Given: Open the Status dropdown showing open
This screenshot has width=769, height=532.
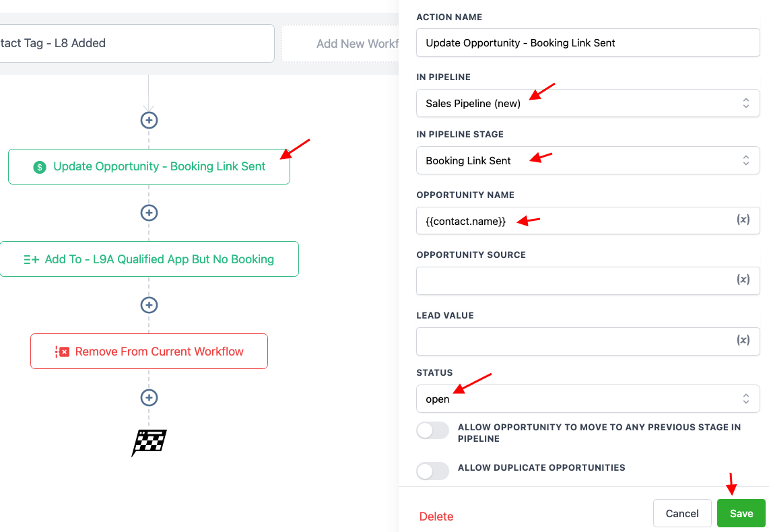Looking at the screenshot, I should pos(588,399).
